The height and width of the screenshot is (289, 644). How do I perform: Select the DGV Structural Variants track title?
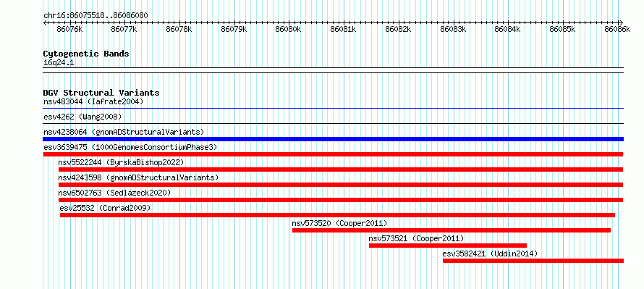pyautogui.click(x=101, y=93)
